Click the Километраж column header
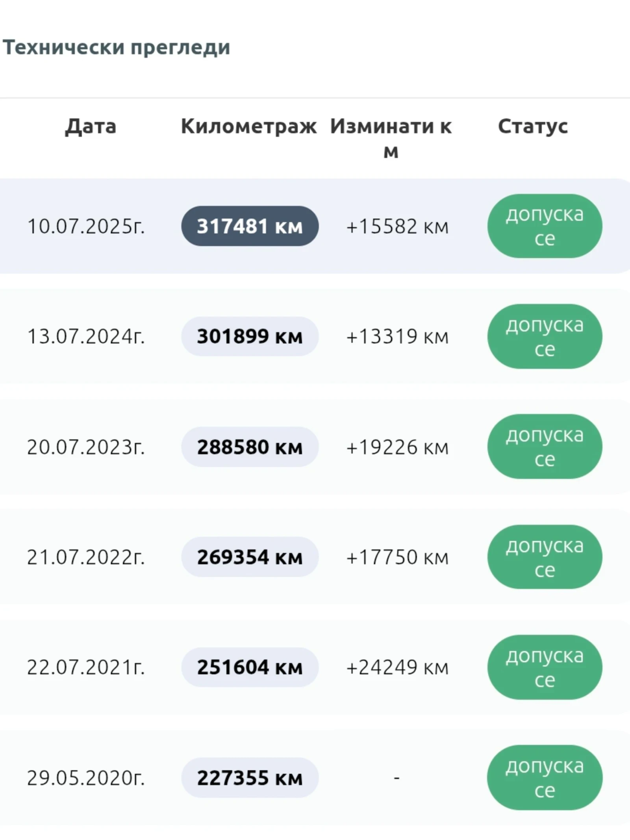This screenshot has width=630, height=840. coord(248,126)
